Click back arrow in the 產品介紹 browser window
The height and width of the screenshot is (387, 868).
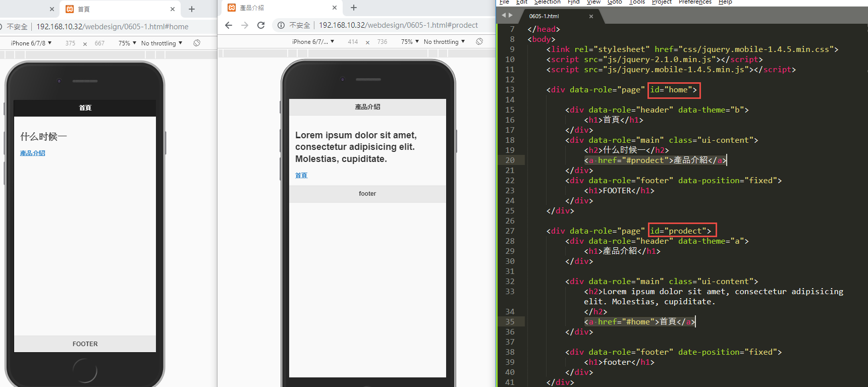click(x=229, y=25)
